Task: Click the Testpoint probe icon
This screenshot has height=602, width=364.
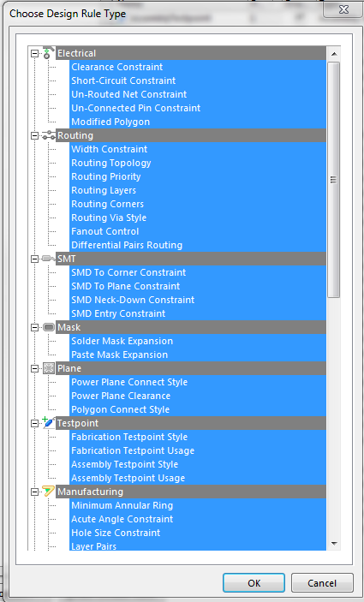Action: (x=49, y=422)
